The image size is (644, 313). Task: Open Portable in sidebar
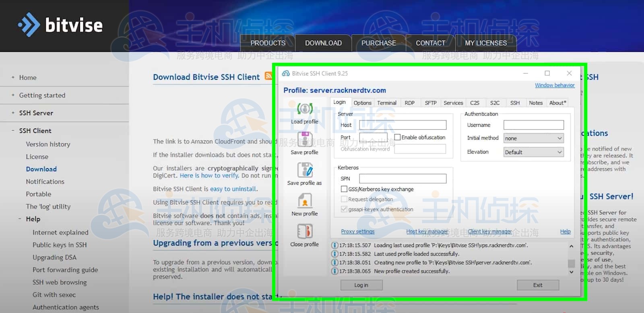click(x=39, y=194)
